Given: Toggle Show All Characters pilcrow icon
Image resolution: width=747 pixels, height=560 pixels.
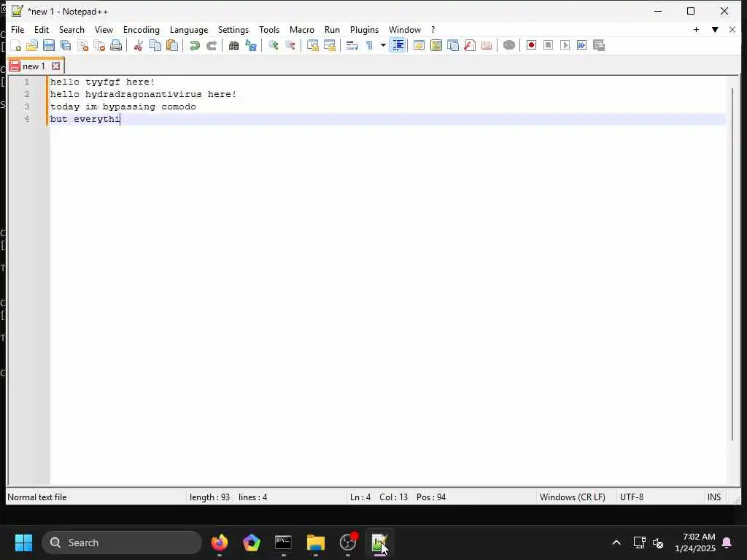Looking at the screenshot, I should click(368, 46).
